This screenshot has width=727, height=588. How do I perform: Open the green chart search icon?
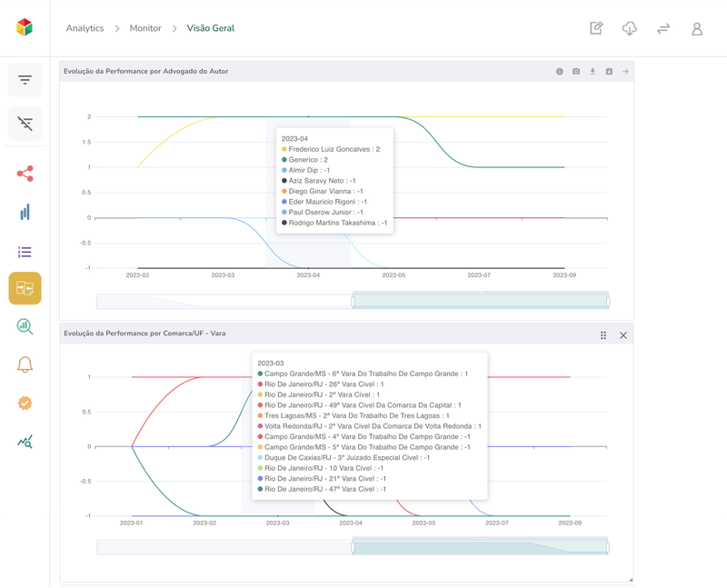coord(25,326)
